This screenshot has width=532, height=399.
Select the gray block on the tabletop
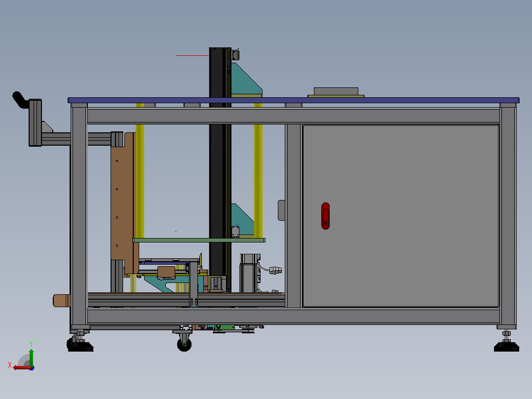click(336, 91)
